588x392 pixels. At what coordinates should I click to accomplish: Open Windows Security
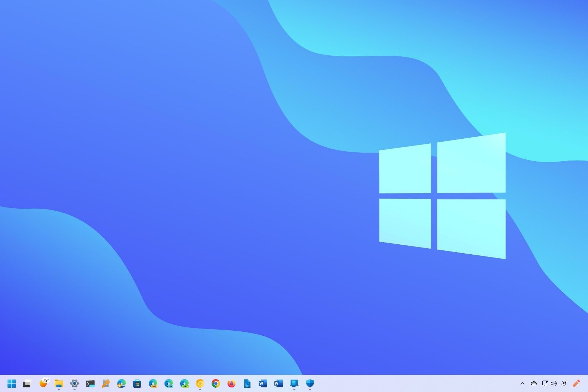coord(309,383)
